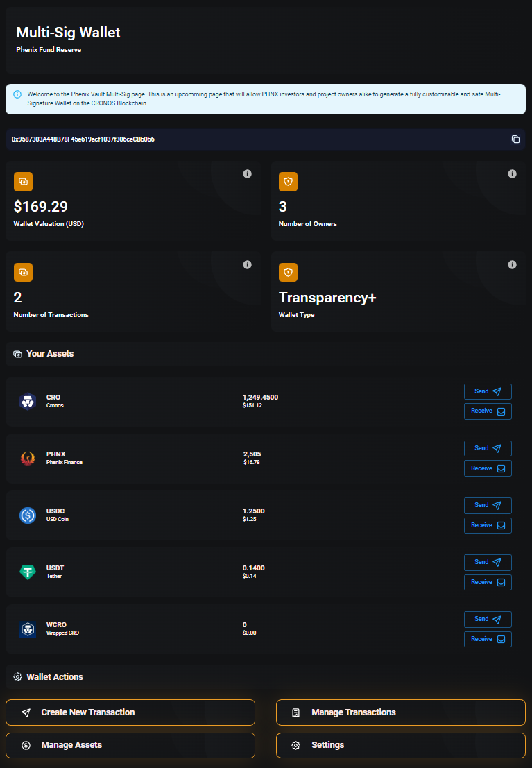Click the wallet address 0x9587303A448B78F45e619acf1037f306ceCBb0b6

click(83, 139)
